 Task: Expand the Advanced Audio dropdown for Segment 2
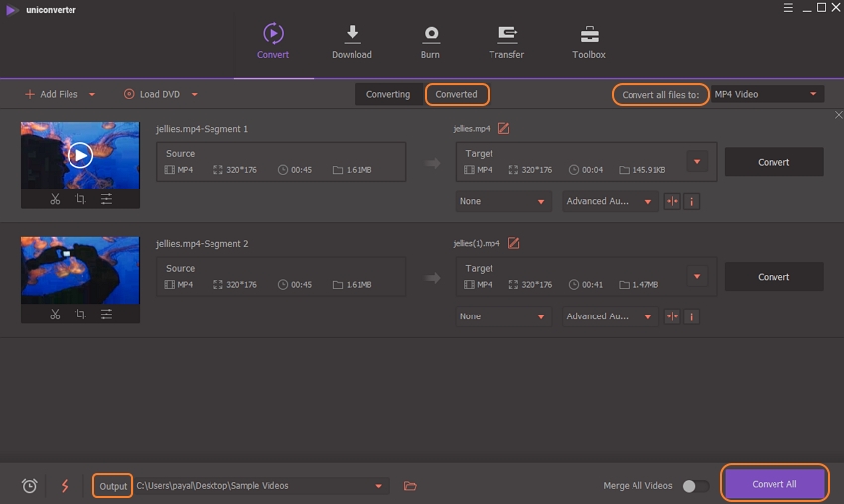pyautogui.click(x=610, y=316)
